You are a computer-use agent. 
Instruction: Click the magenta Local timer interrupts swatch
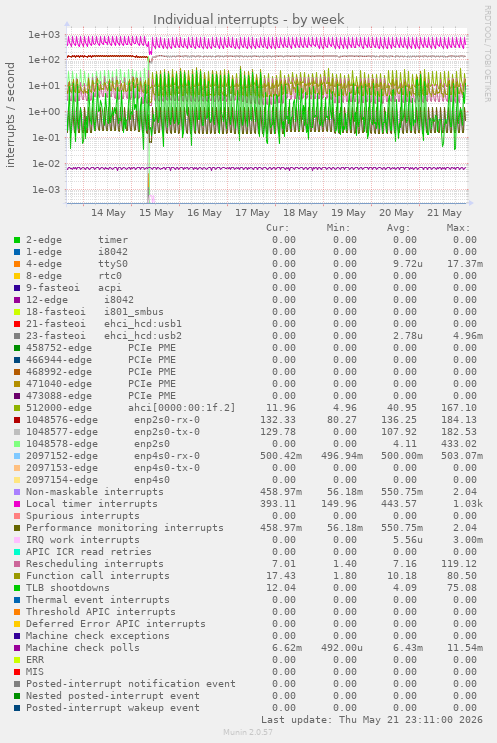tap(17, 504)
